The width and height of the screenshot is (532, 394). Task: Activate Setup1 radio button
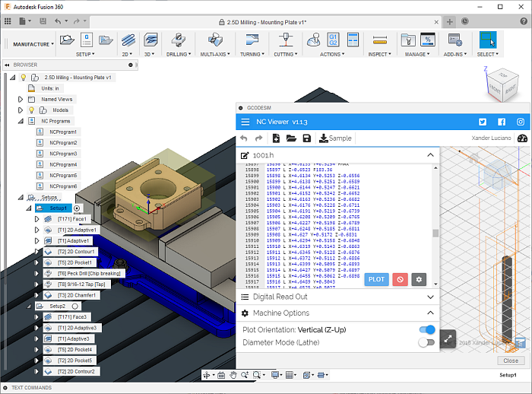pyautogui.click(x=77, y=208)
